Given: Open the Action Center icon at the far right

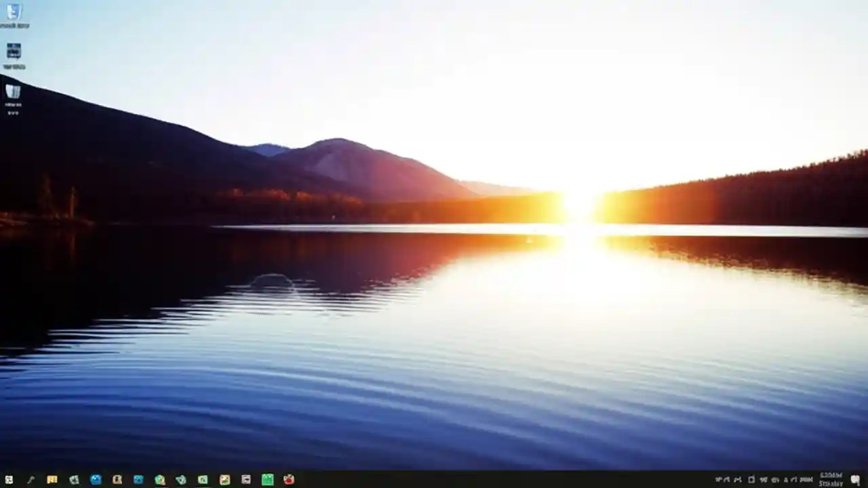Looking at the screenshot, I should (854, 480).
